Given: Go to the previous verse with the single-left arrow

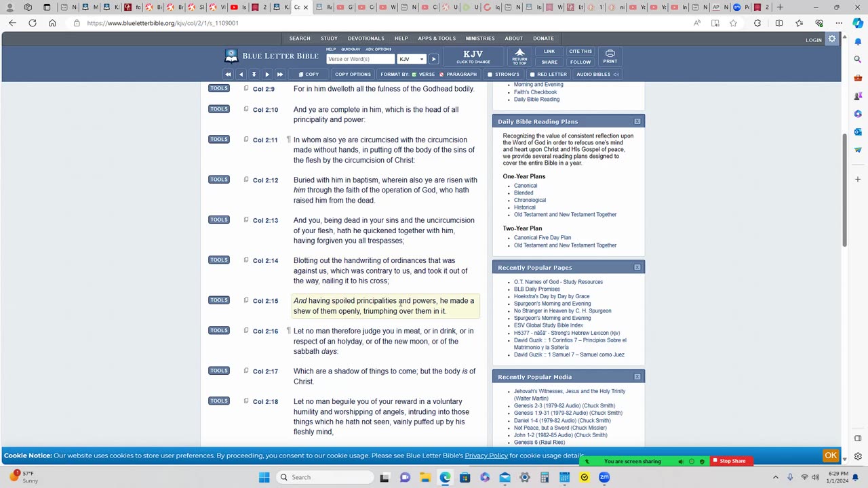Looking at the screenshot, I should pyautogui.click(x=241, y=75).
